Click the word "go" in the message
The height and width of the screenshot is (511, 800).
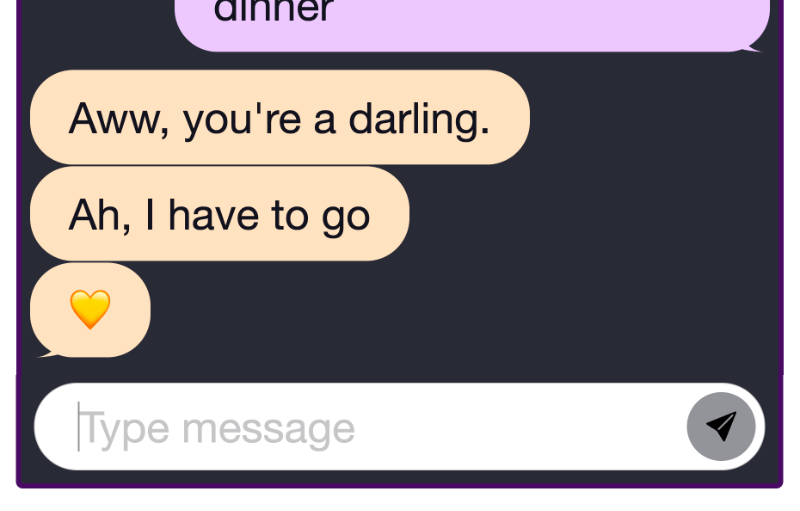point(345,218)
